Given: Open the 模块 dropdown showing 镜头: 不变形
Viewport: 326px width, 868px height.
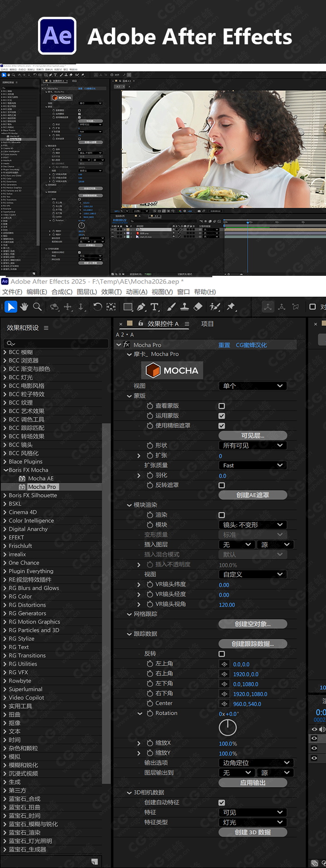Looking at the screenshot, I should point(253,525).
